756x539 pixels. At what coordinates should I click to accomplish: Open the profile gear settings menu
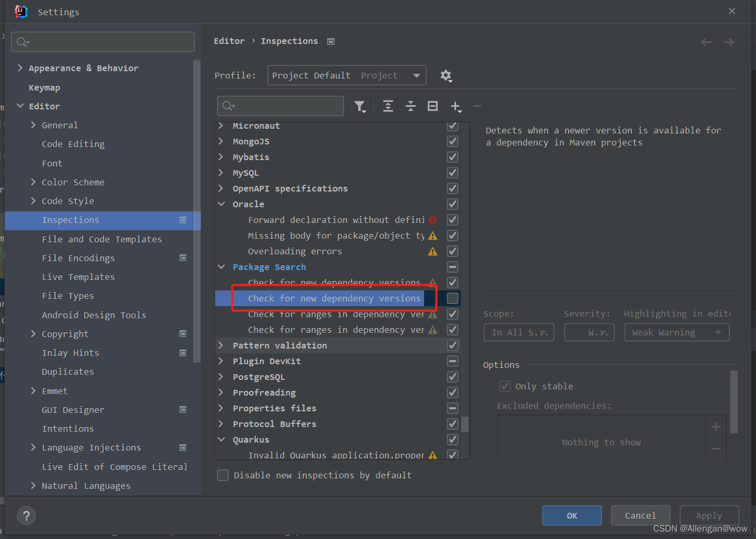point(446,76)
